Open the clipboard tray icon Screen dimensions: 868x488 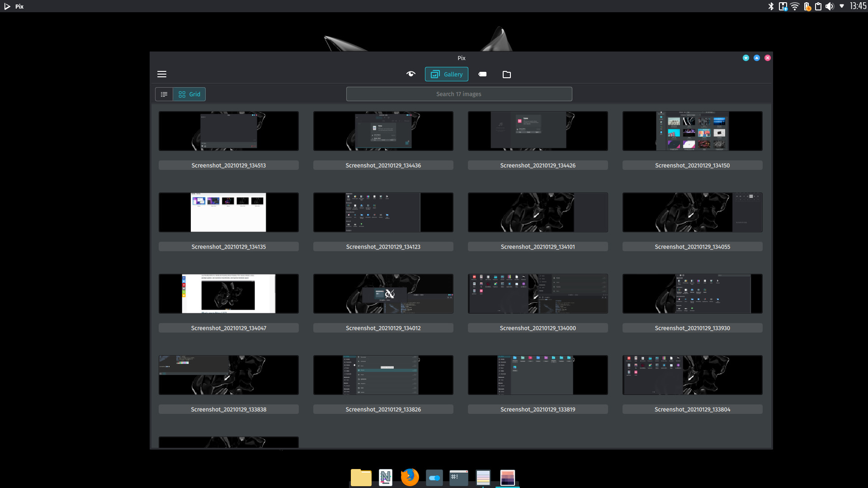point(818,6)
